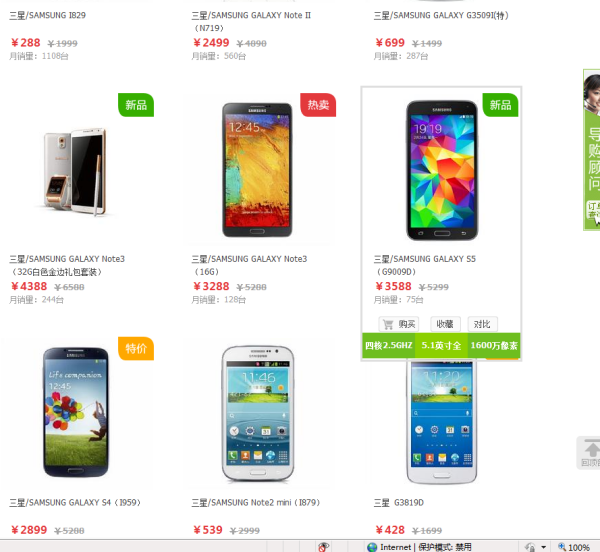Viewport: 600px width, 552px height.
Task: Open the customer service advisor avatar
Action: click(592, 93)
